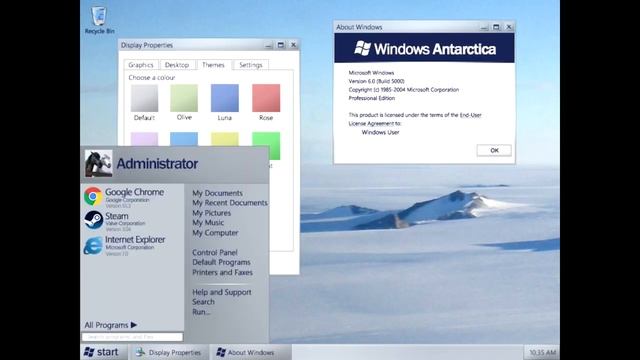Open the Recycle Bin desktop icon
The image size is (640, 360).
click(x=99, y=20)
